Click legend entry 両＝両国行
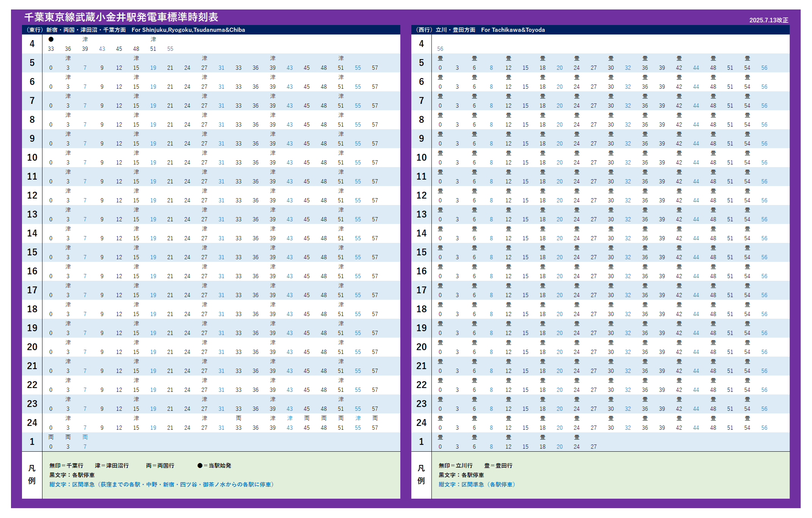This screenshot has height=518, width=812. [160, 465]
